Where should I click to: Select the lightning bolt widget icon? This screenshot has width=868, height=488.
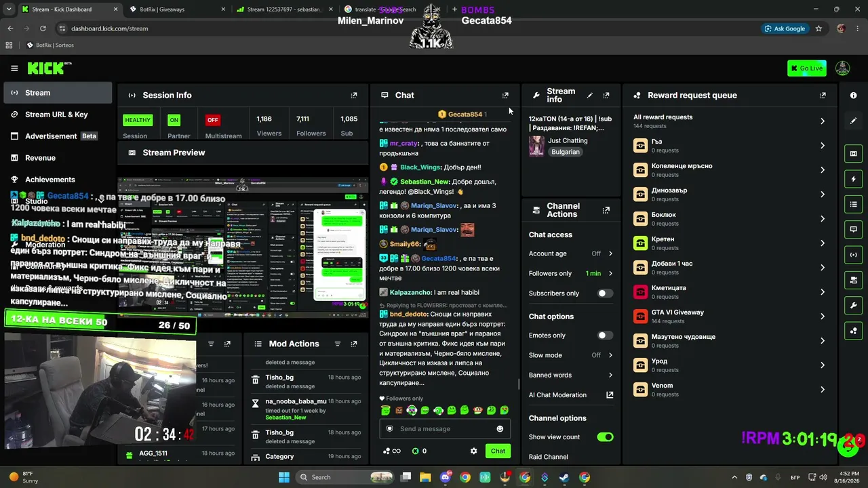(x=853, y=179)
